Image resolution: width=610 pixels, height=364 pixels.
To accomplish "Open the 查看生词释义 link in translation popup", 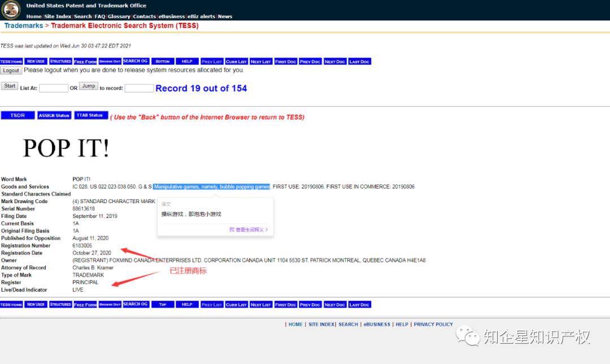I will [249, 230].
